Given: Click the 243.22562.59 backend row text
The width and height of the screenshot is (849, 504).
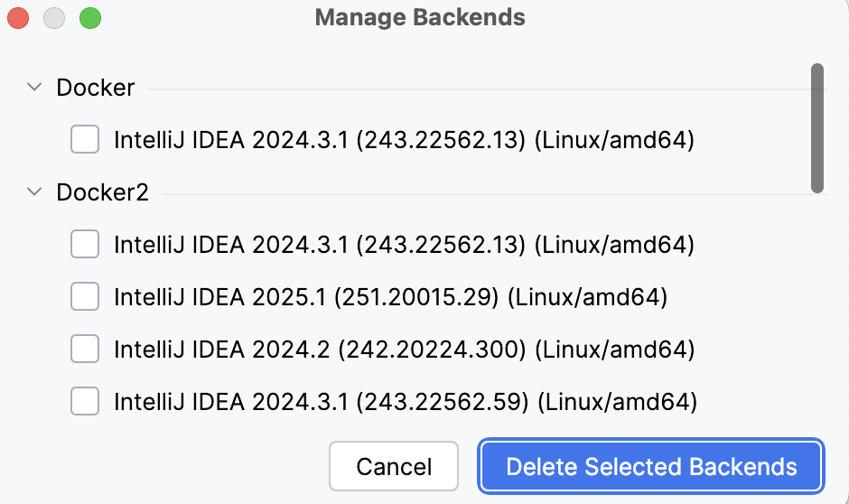Looking at the screenshot, I should pos(404,401).
